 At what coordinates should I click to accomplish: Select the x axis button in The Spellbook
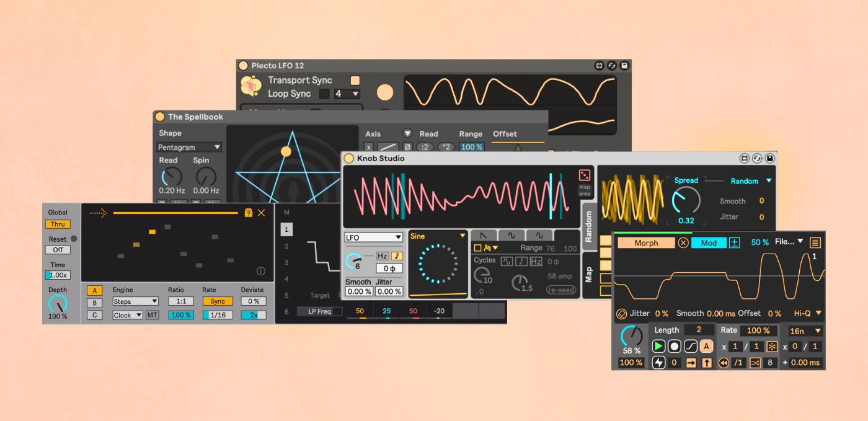[369, 148]
